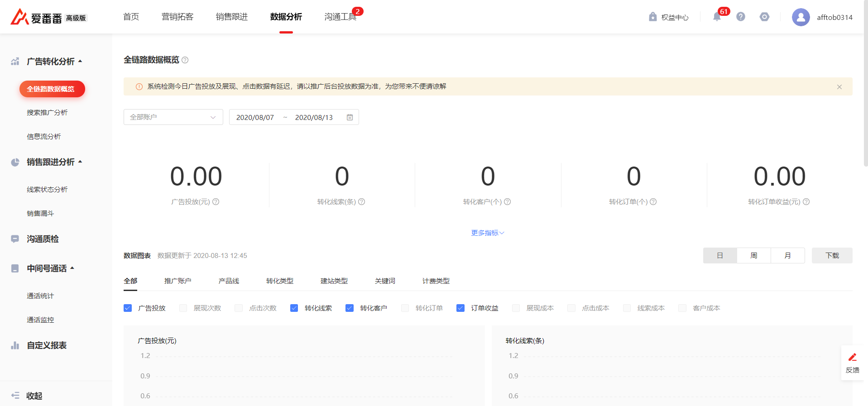Select the 全部 tab in chart section
The height and width of the screenshot is (406, 868).
pos(130,281)
